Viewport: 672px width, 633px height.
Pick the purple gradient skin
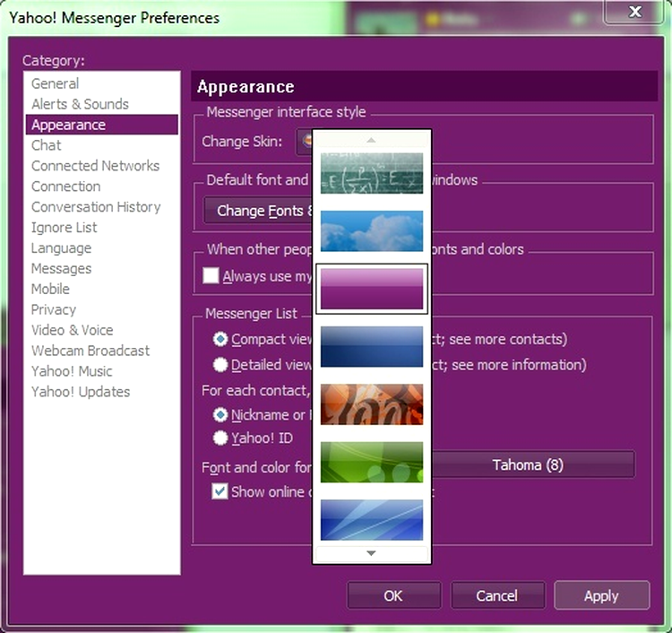372,289
